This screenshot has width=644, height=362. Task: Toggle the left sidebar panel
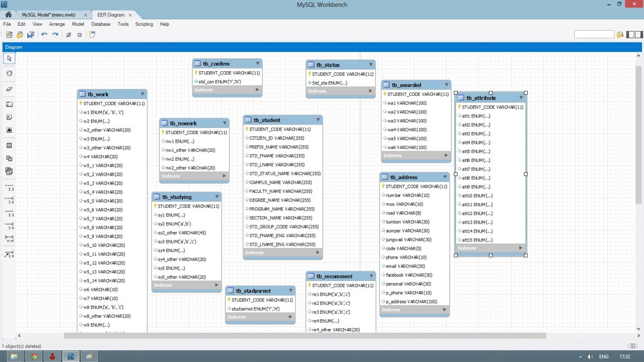coord(631,35)
